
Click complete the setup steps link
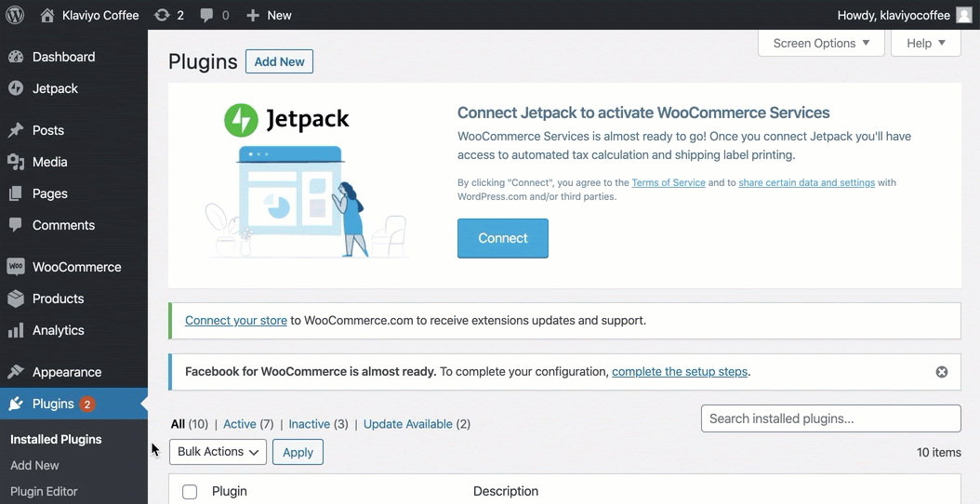click(680, 372)
